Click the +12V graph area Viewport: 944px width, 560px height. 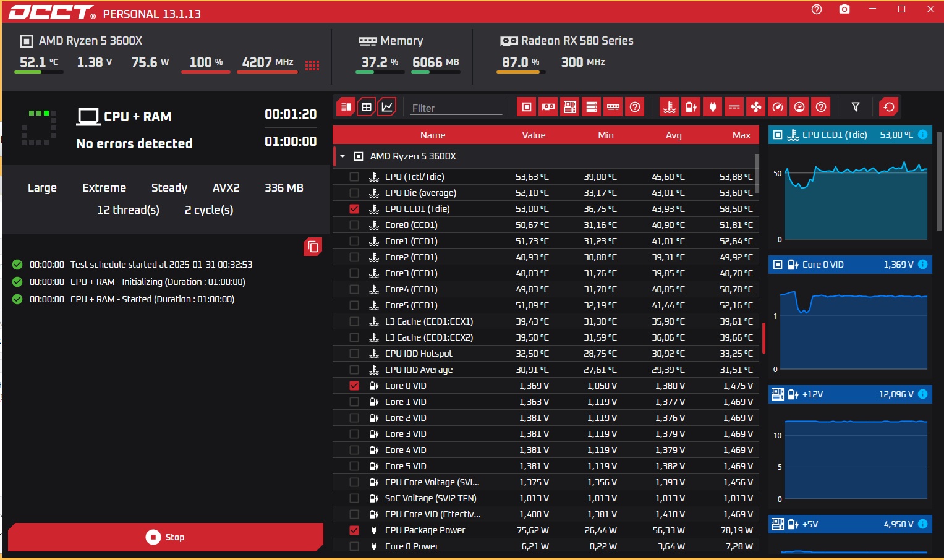point(856,459)
